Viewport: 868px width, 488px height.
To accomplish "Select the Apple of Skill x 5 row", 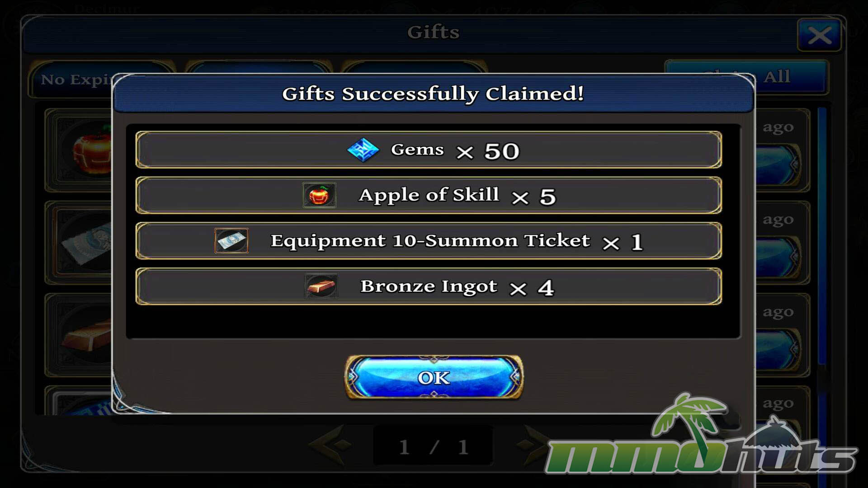I will point(429,195).
